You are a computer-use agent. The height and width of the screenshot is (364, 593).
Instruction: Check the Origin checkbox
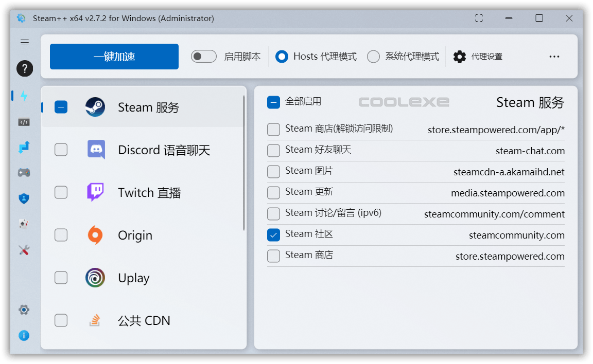click(x=61, y=235)
